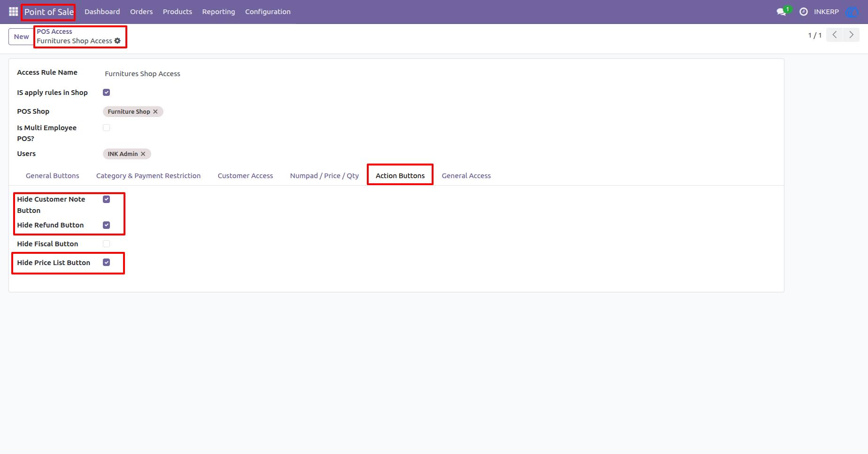The height and width of the screenshot is (454, 868).
Task: Switch to Category & Payment Restriction tab
Action: click(148, 176)
